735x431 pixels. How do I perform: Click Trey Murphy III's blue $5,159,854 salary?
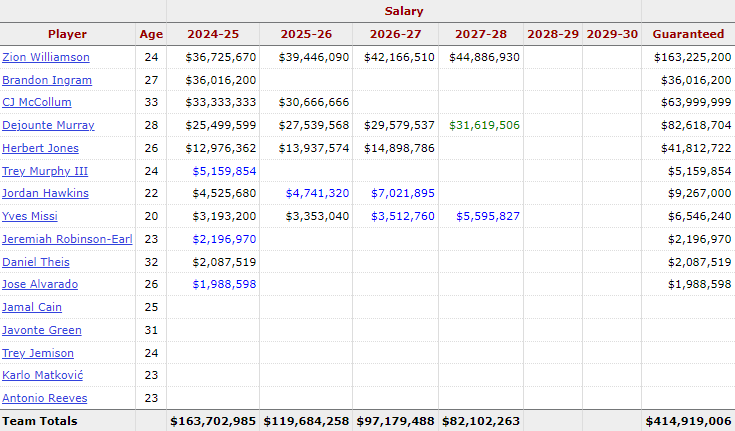coord(224,171)
